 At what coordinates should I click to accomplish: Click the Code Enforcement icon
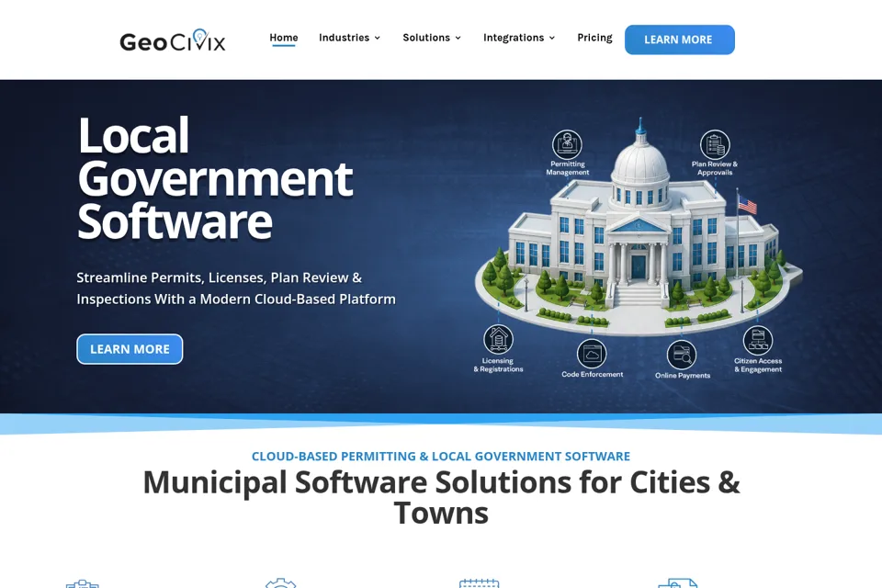(592, 354)
